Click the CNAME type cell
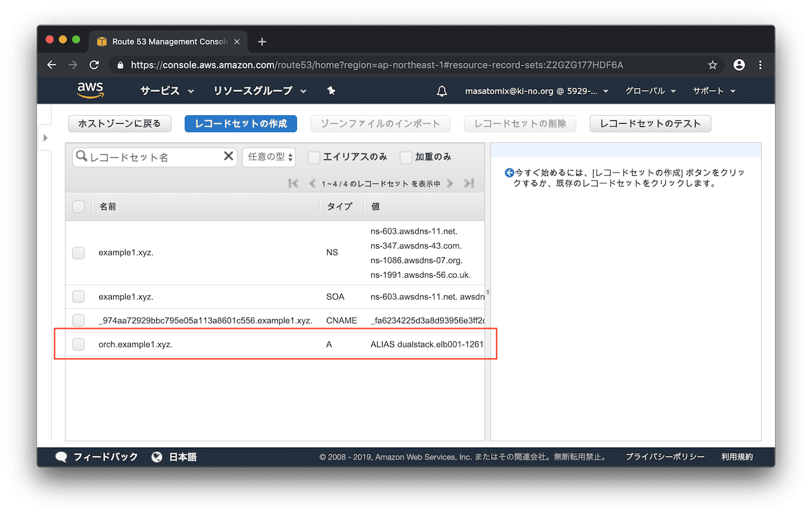Viewport: 812px width, 516px height. 341,321
